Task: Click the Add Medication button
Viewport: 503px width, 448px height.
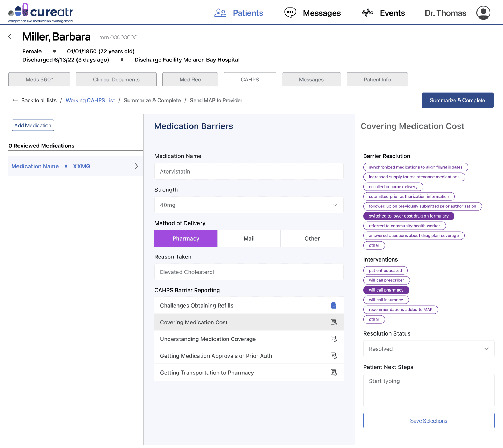Action: click(33, 125)
